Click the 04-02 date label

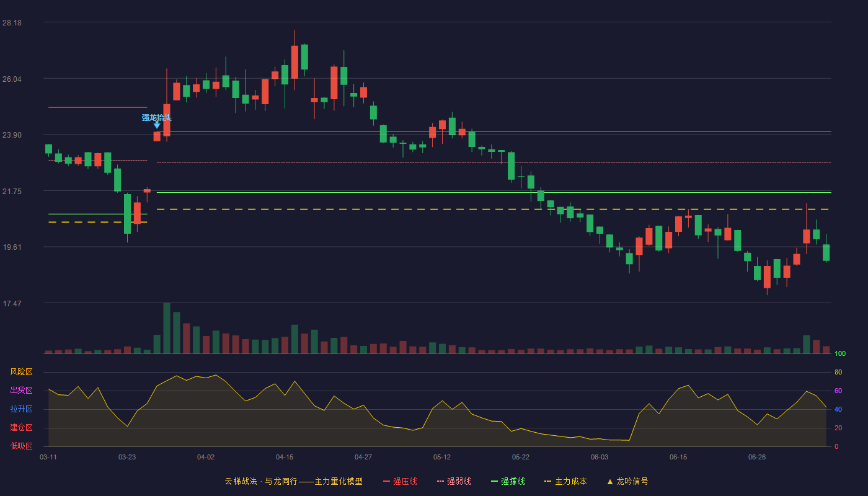[x=206, y=457]
